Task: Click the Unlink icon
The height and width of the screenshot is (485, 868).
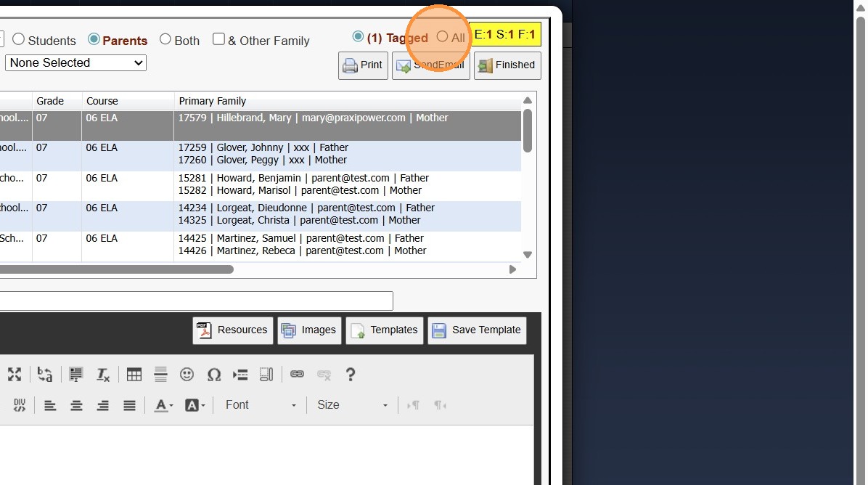Action: click(x=324, y=375)
